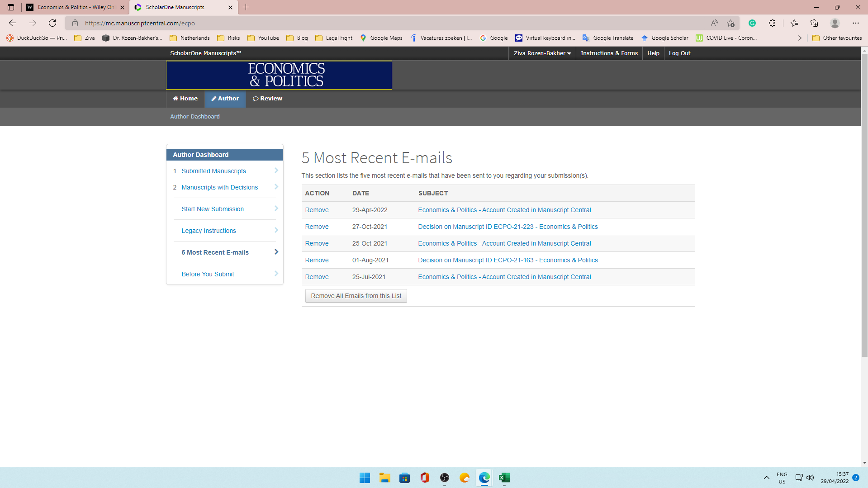Click chevron next to Start New Submission
The height and width of the screenshot is (488, 868).
[x=276, y=208]
